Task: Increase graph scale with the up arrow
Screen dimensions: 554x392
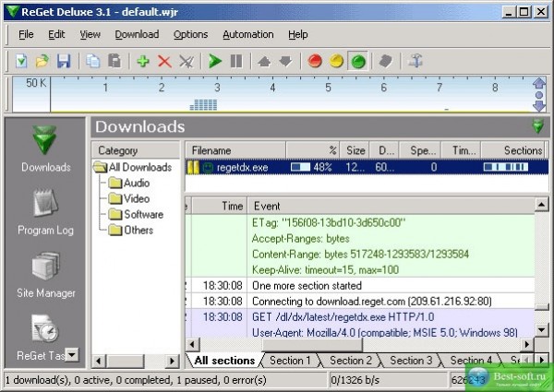Action: [539, 84]
